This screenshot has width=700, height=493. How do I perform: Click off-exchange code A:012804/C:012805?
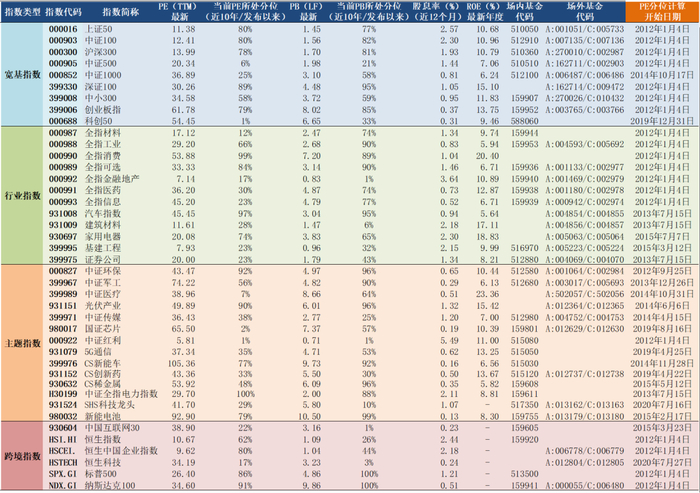[x=584, y=463]
